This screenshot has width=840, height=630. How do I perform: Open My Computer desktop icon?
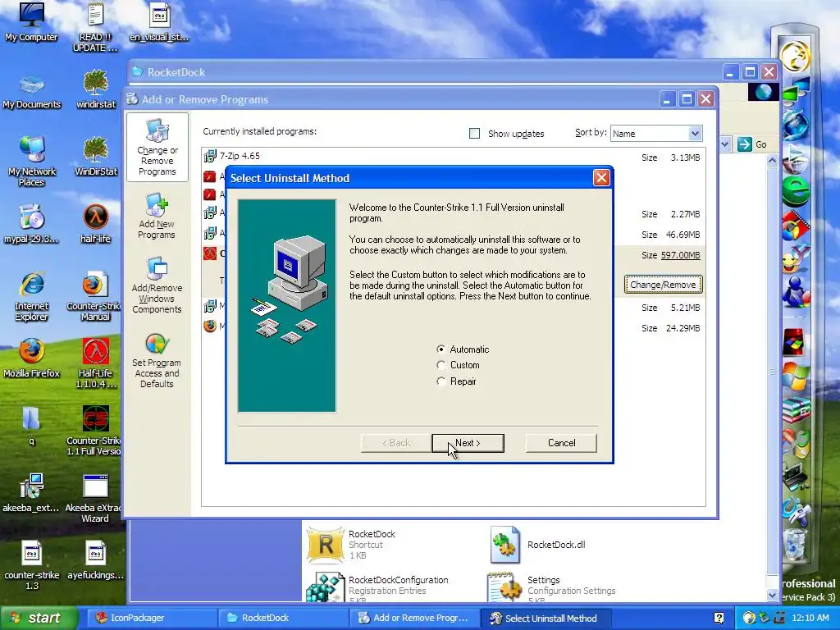[31, 22]
